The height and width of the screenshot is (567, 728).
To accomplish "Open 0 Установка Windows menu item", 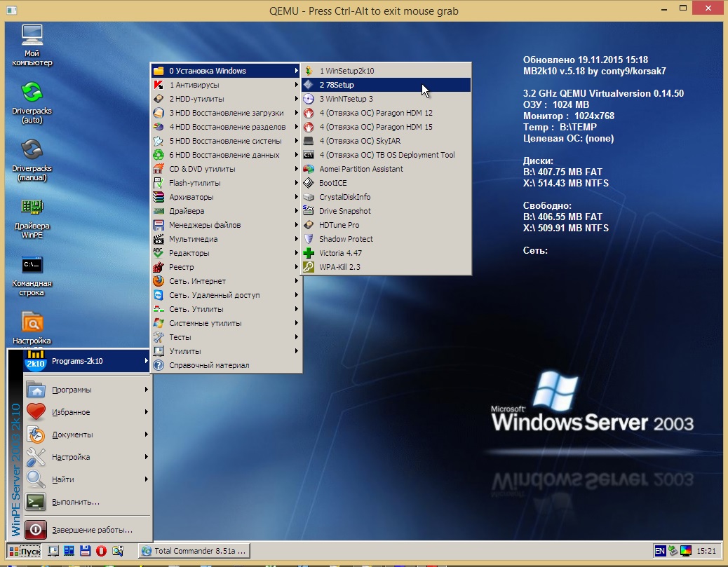I will 227,71.
